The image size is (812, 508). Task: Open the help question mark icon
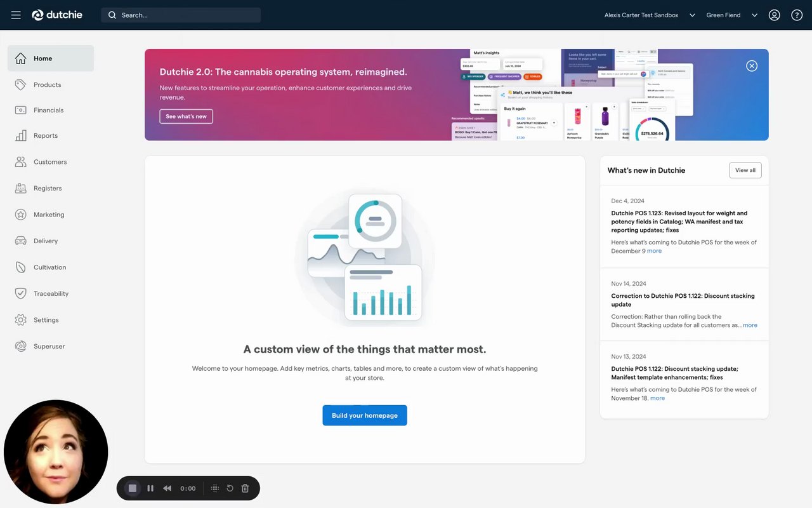[x=797, y=15]
